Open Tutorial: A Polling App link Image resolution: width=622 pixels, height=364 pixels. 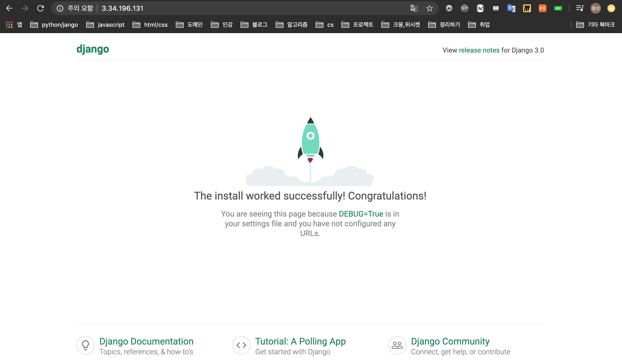tap(300, 341)
